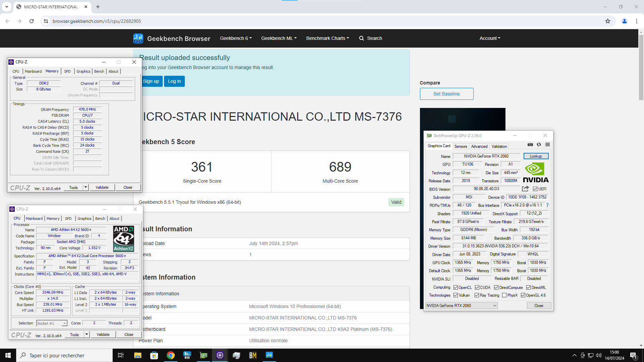Toggle the UEFI checkbox in GPU-Z
Image resolution: width=644 pixels, height=362 pixels.
coord(535,189)
